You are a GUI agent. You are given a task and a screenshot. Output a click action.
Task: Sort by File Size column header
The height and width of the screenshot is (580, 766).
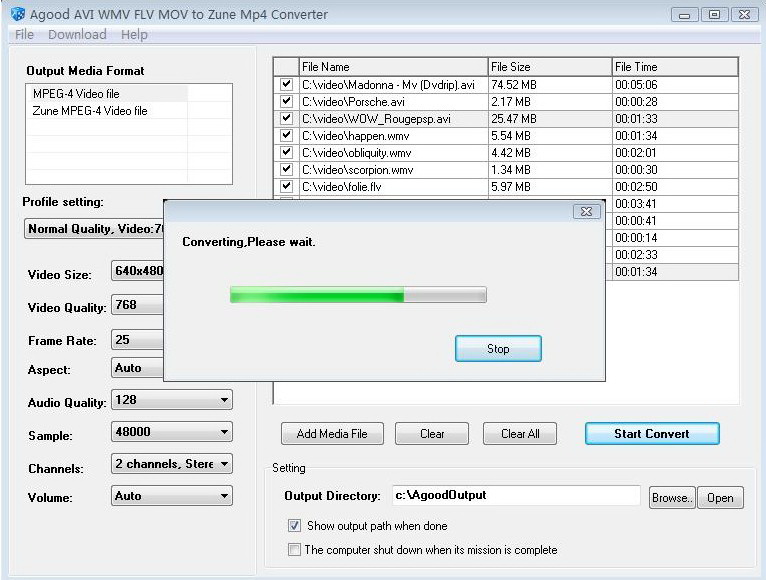coord(550,67)
